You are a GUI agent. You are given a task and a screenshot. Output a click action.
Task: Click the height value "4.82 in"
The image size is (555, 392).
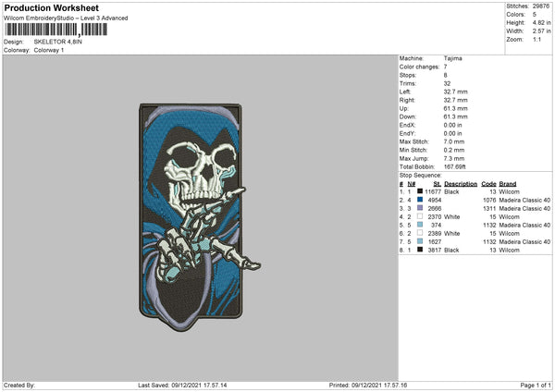click(x=541, y=22)
